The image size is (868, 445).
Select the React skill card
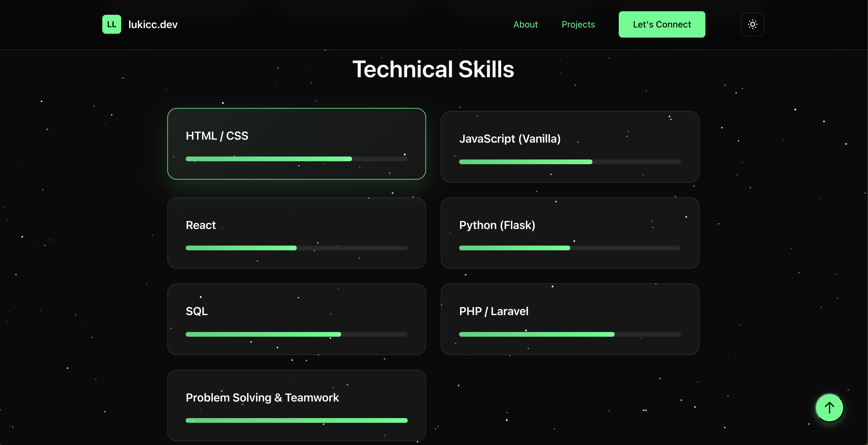pyautogui.click(x=297, y=233)
